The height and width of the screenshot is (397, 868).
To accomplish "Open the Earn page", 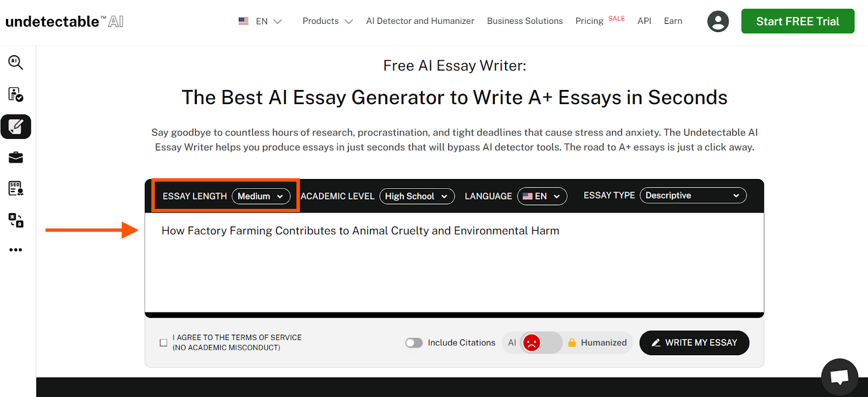I will pos(673,21).
